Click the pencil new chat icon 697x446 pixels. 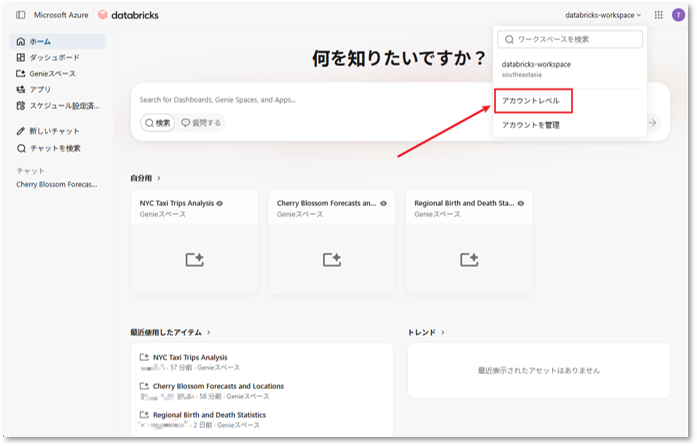[x=20, y=131]
